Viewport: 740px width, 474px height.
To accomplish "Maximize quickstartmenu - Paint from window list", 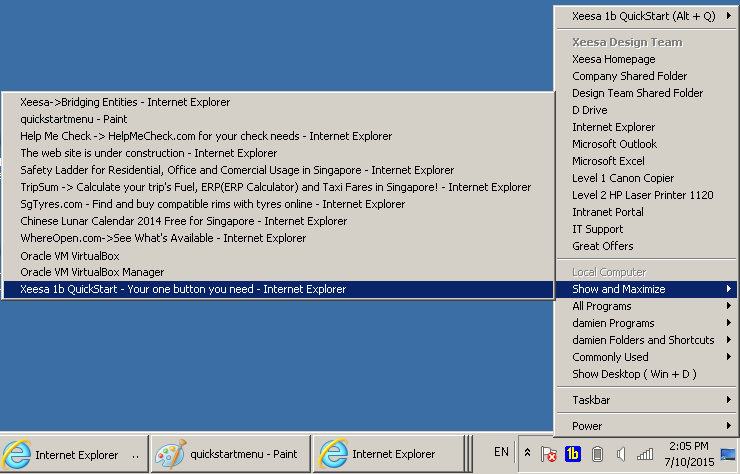I will pyautogui.click(x=278, y=119).
